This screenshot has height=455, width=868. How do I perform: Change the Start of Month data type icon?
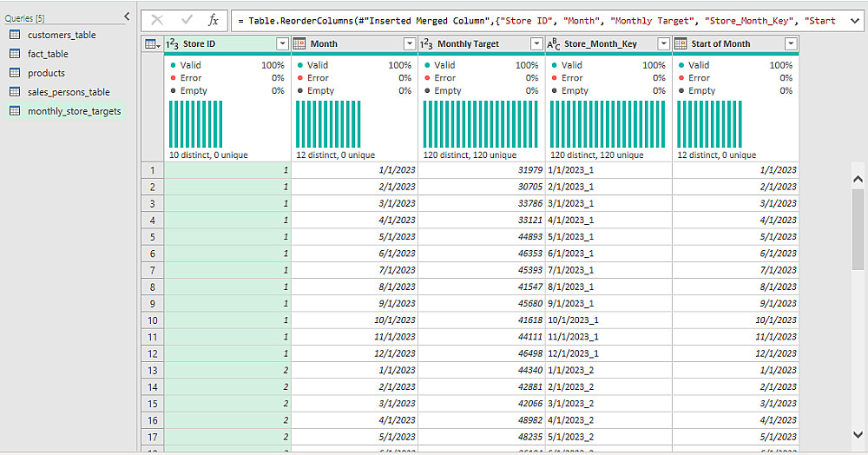pyautogui.click(x=681, y=43)
